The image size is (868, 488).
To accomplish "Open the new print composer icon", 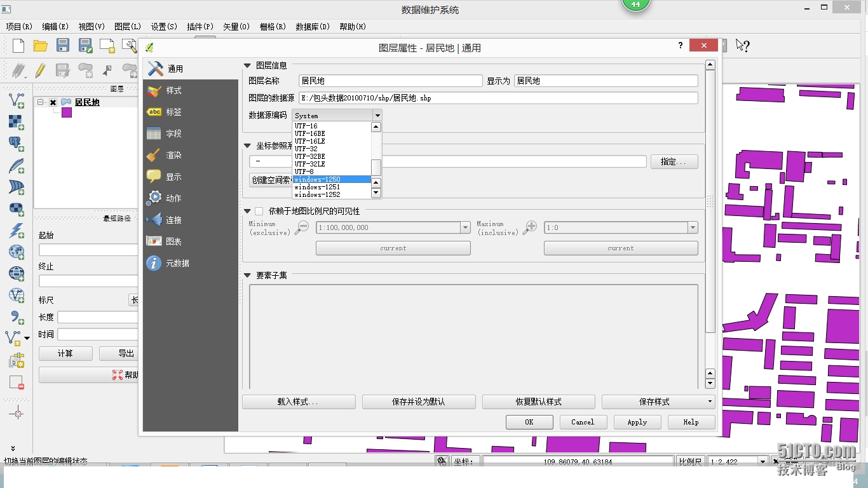I will click(107, 45).
